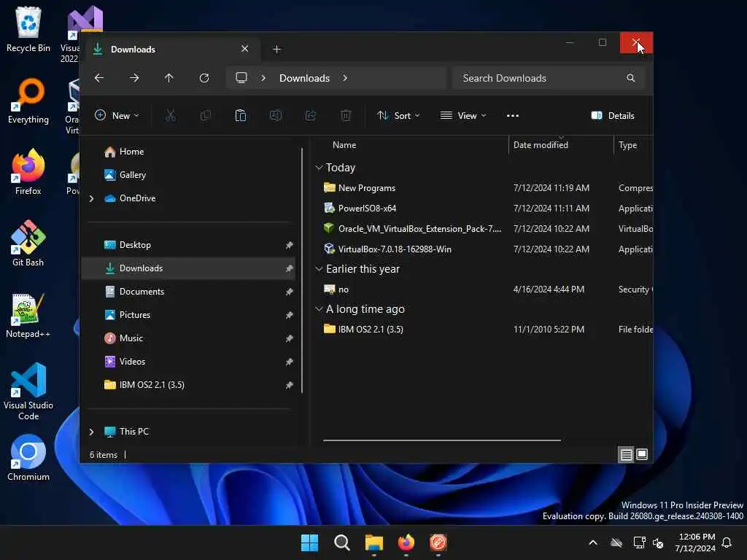The width and height of the screenshot is (747, 560).
Task: Click pin icon beside IBM OS2 2.1 (3.5)
Action: click(x=289, y=385)
